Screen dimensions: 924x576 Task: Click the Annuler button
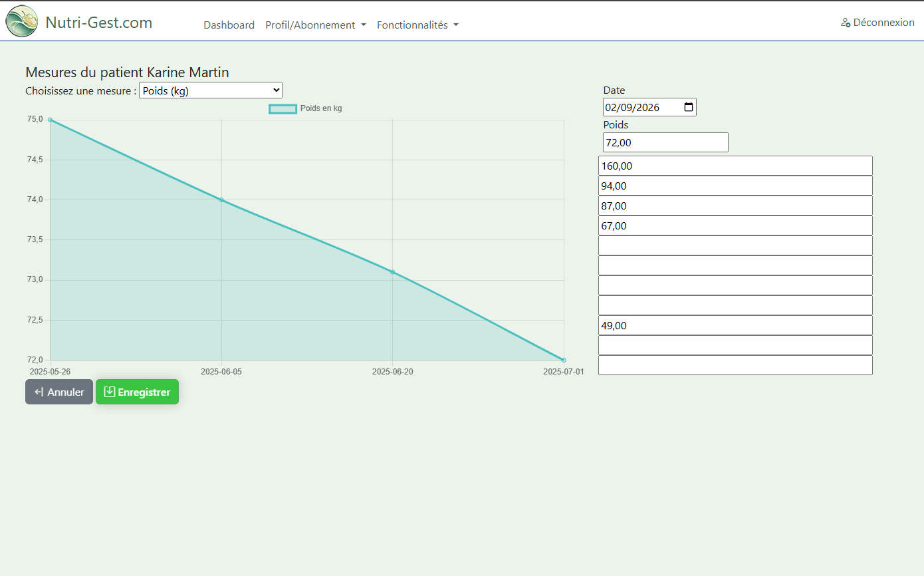click(x=59, y=392)
